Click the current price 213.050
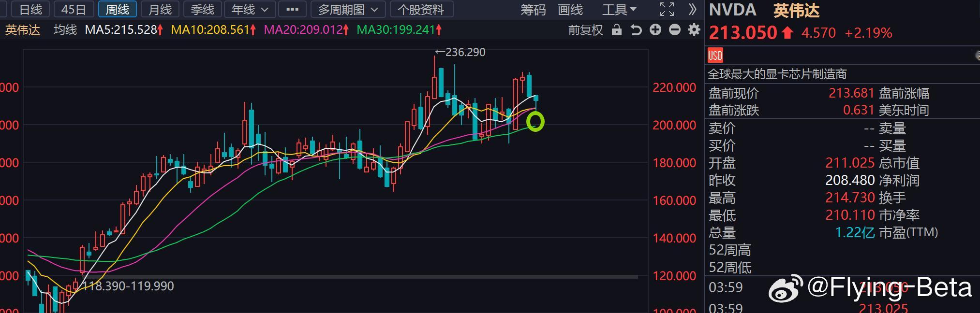 coord(743,33)
